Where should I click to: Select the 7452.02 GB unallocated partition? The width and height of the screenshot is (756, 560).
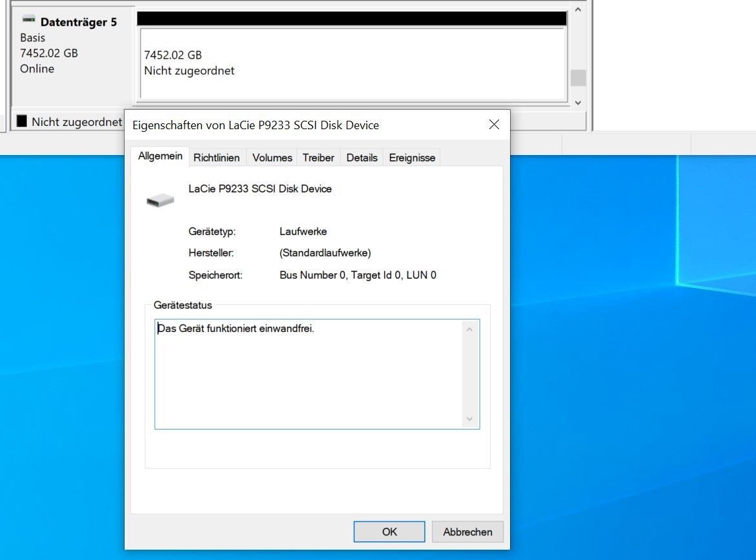pyautogui.click(x=352, y=63)
